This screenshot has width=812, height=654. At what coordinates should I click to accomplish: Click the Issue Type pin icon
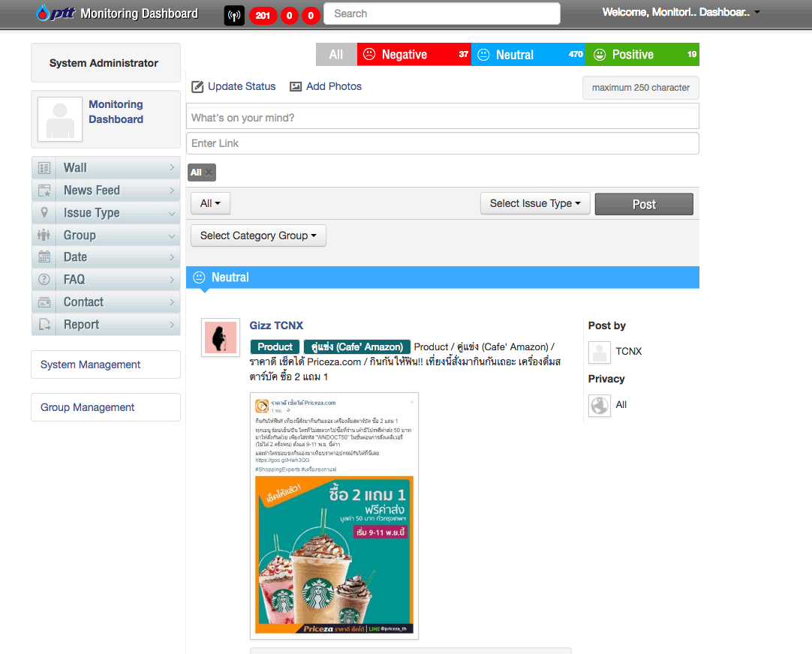[44, 213]
